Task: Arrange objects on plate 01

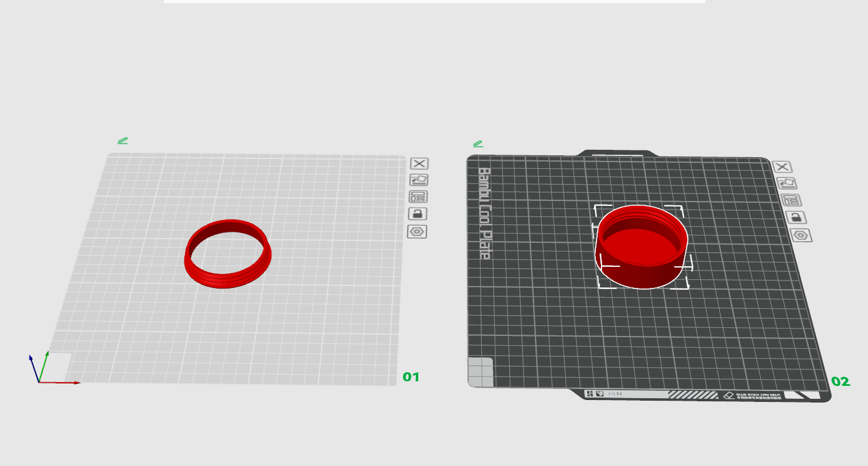Action: click(x=419, y=197)
